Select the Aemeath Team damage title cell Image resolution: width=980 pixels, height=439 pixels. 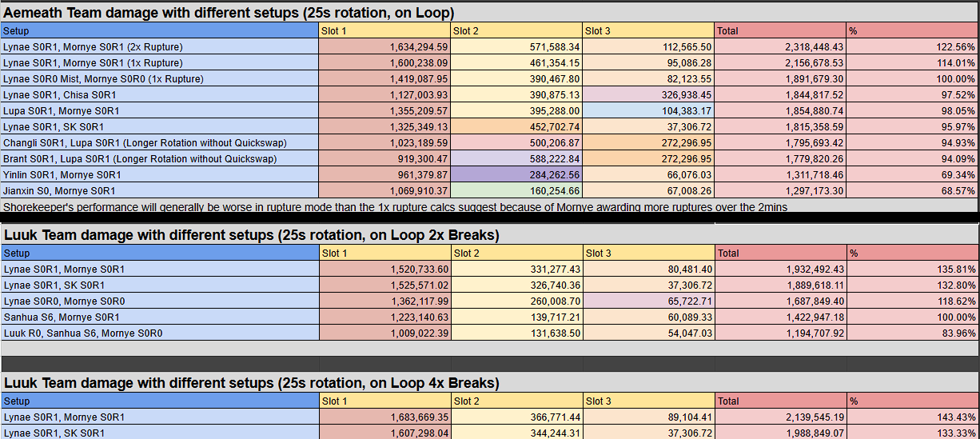pos(489,13)
